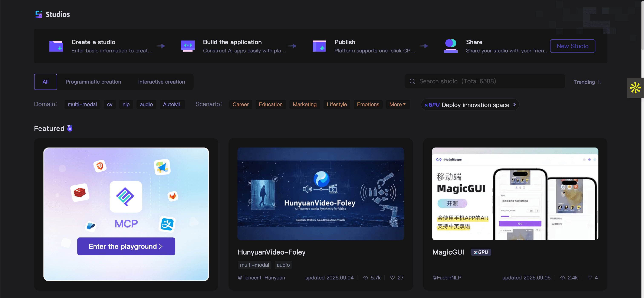Click 'updated 2025.09.05' on MagicGUI card
The width and height of the screenshot is (644, 298).
pos(526,278)
